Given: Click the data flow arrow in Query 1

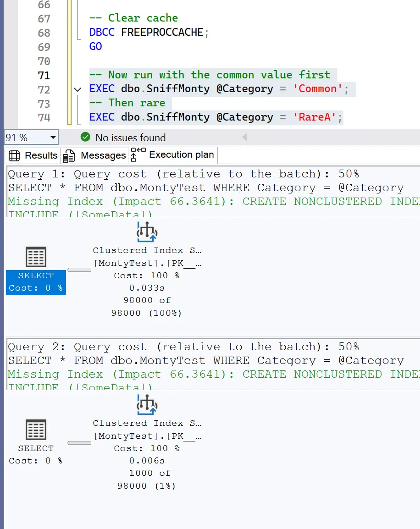Looking at the screenshot, I should click(79, 270).
